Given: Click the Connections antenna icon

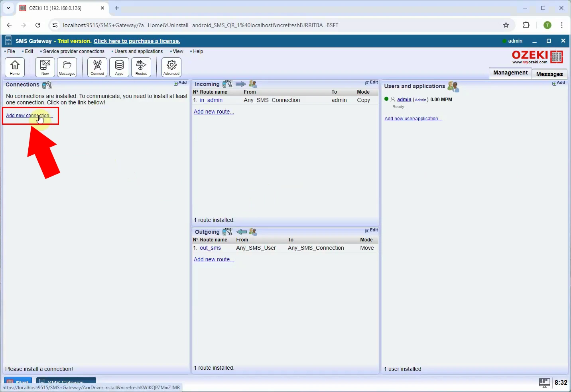Looking at the screenshot, I should click(47, 84).
